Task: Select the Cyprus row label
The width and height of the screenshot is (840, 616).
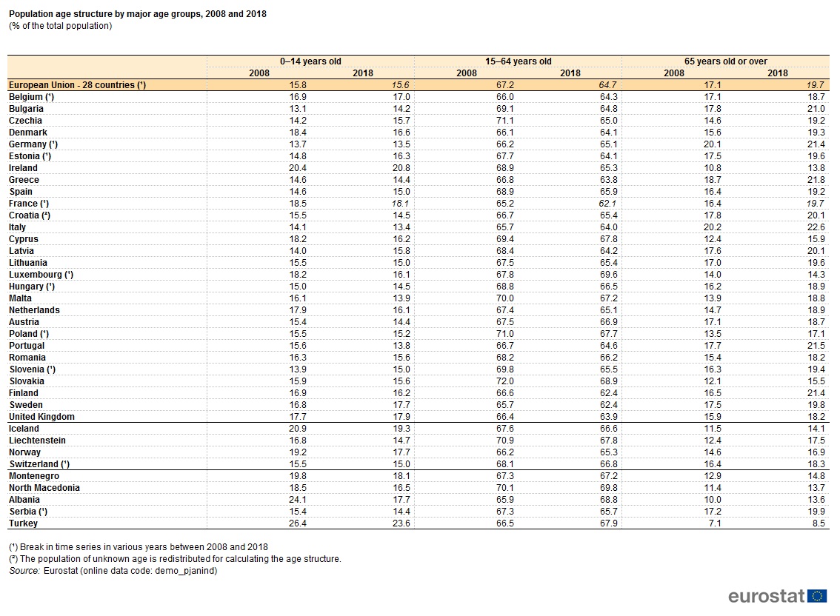Action: tap(24, 239)
